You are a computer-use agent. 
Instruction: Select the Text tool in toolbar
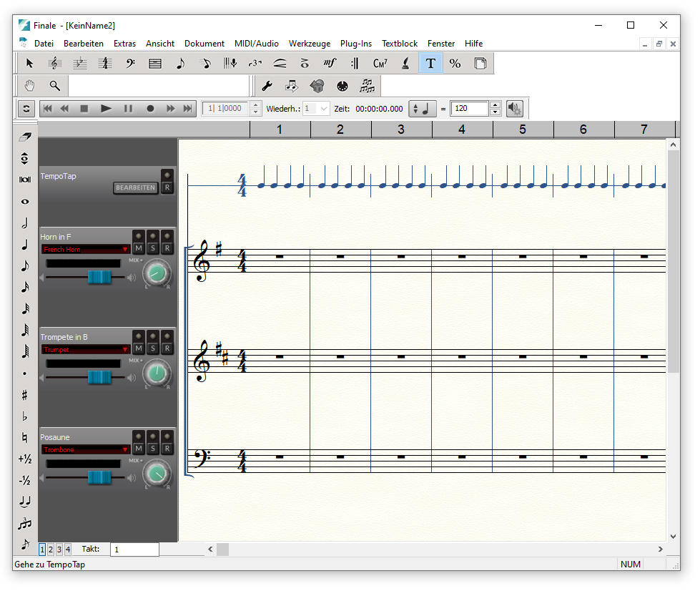430,64
